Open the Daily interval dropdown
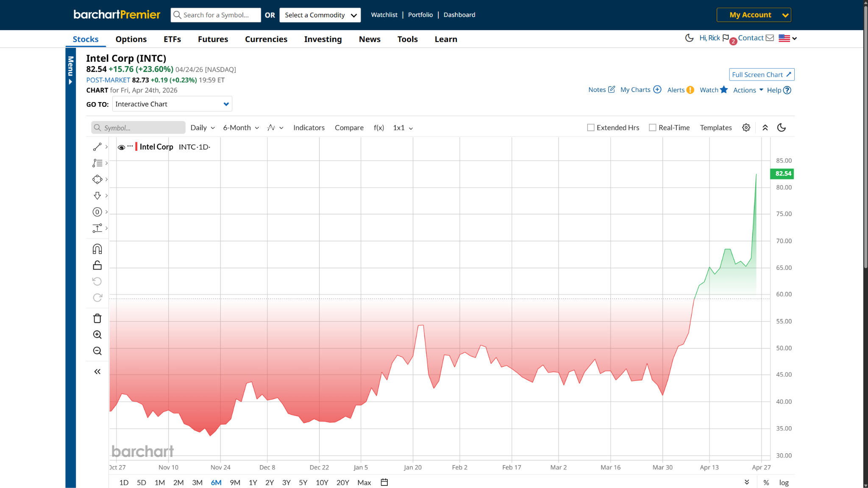 pyautogui.click(x=202, y=128)
